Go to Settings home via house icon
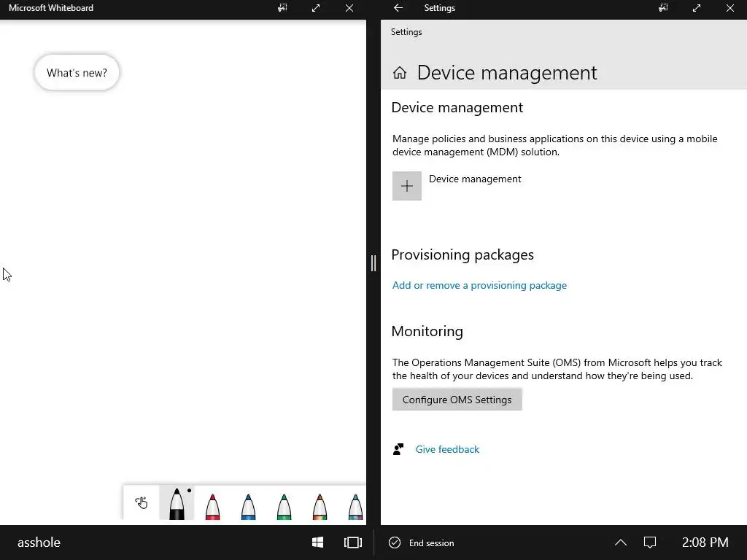The height and width of the screenshot is (560, 747). click(400, 73)
